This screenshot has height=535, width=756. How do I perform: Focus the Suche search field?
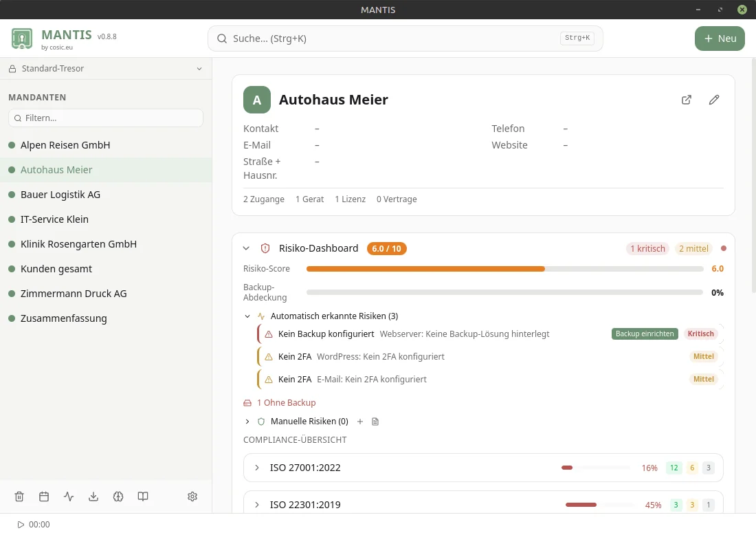click(405, 39)
